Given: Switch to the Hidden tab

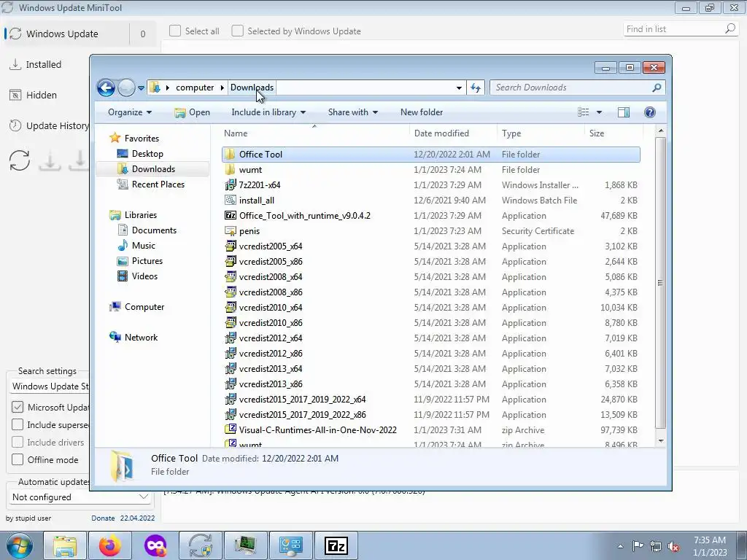Looking at the screenshot, I should (x=42, y=96).
